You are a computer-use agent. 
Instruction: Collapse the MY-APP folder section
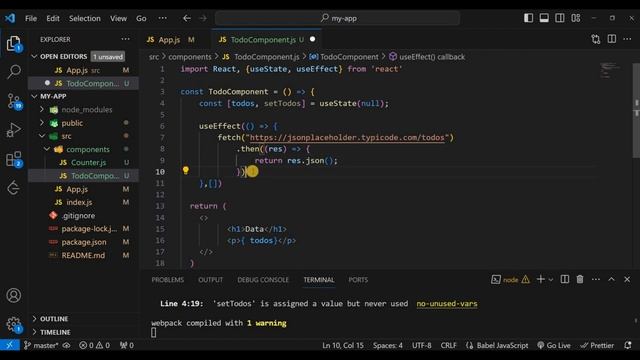click(x=34, y=96)
